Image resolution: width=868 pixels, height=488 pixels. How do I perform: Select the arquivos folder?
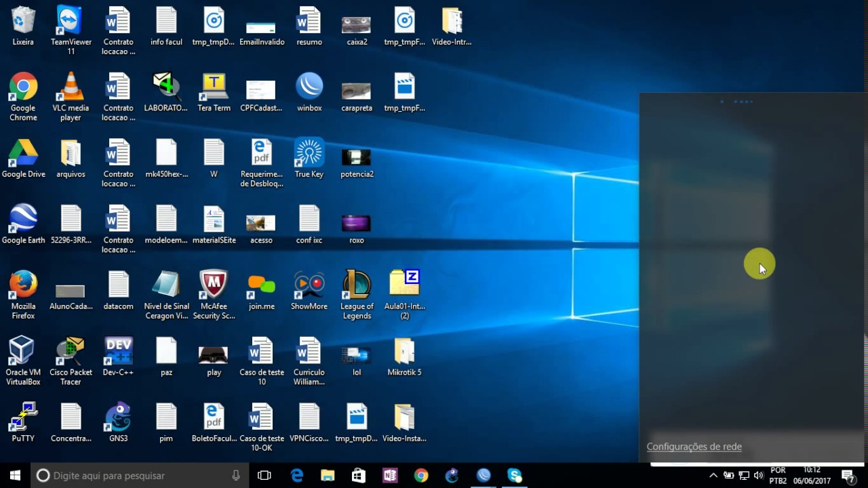pyautogui.click(x=71, y=159)
